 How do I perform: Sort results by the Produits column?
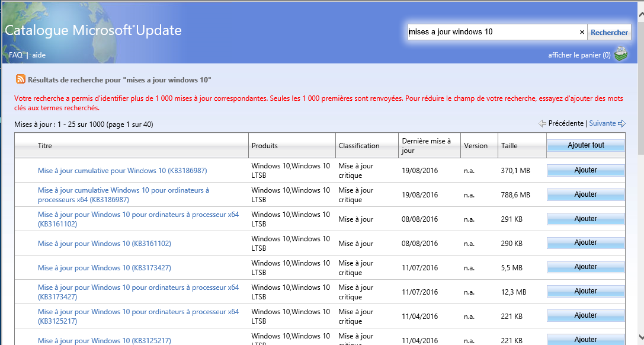(x=264, y=146)
